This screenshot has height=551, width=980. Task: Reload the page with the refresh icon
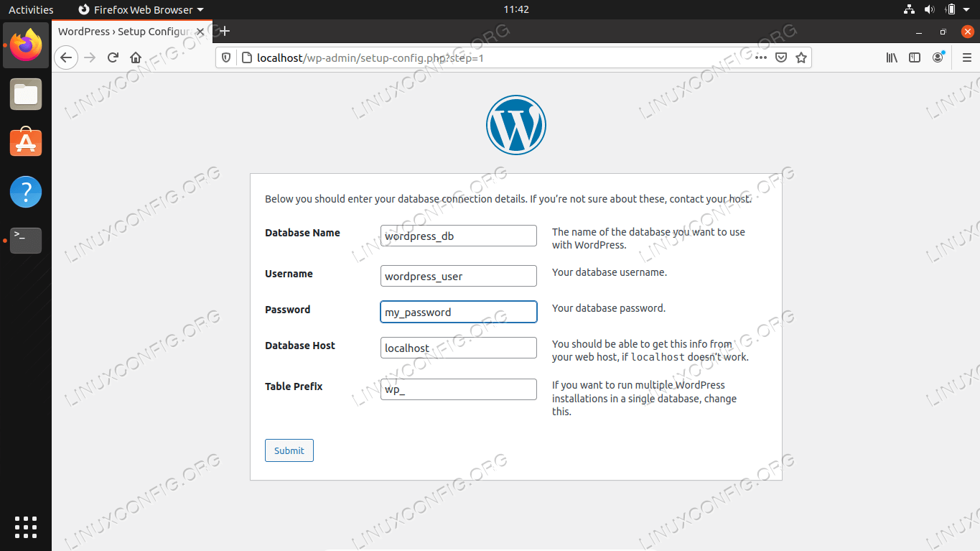pyautogui.click(x=113, y=57)
